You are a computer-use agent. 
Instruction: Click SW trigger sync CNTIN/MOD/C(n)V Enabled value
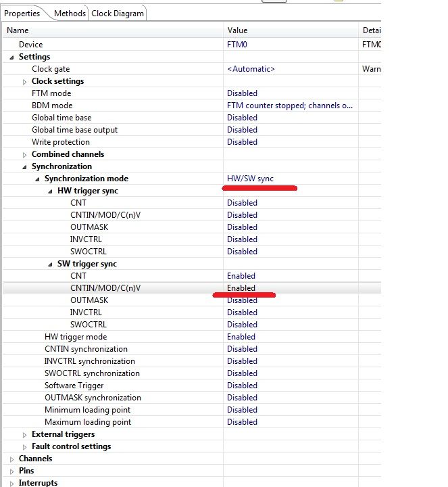pos(241,288)
